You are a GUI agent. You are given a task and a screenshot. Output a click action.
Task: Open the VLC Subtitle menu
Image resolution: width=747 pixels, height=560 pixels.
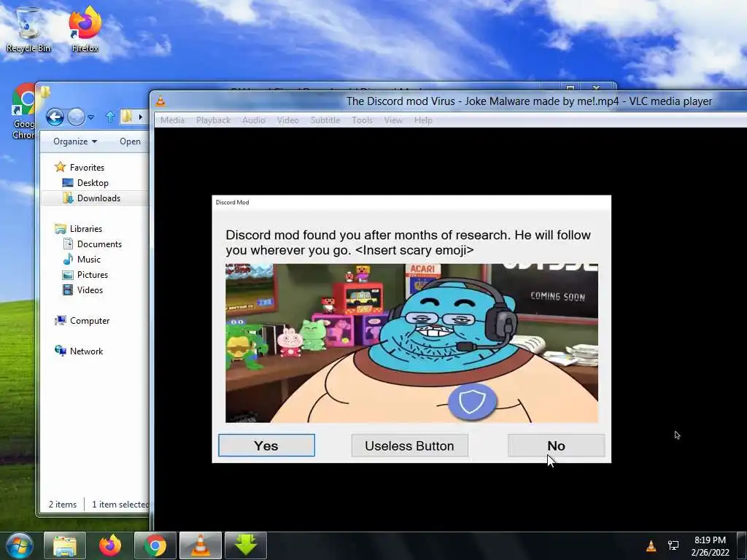pos(325,120)
